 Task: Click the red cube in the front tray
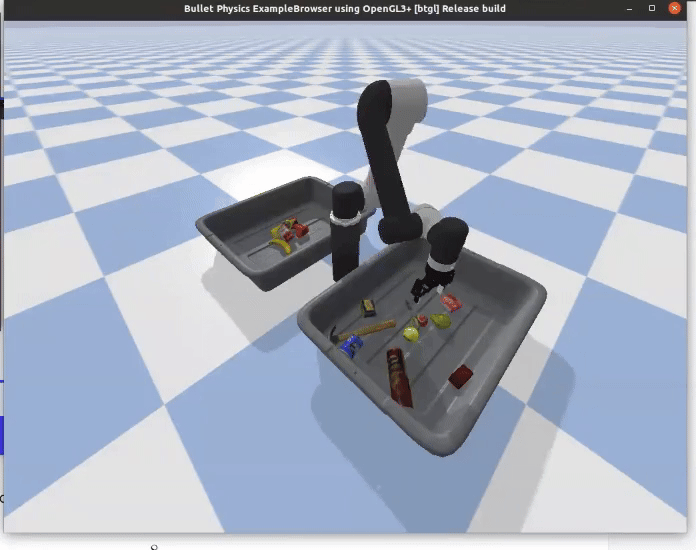tap(460, 376)
